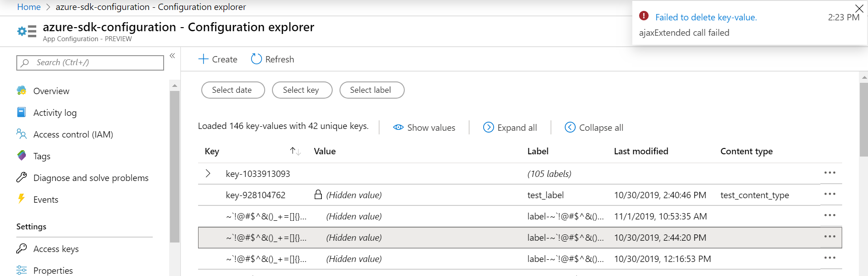This screenshot has height=276, width=868.
Task: Expand the key-1033913093 row chevron
Action: [208, 173]
